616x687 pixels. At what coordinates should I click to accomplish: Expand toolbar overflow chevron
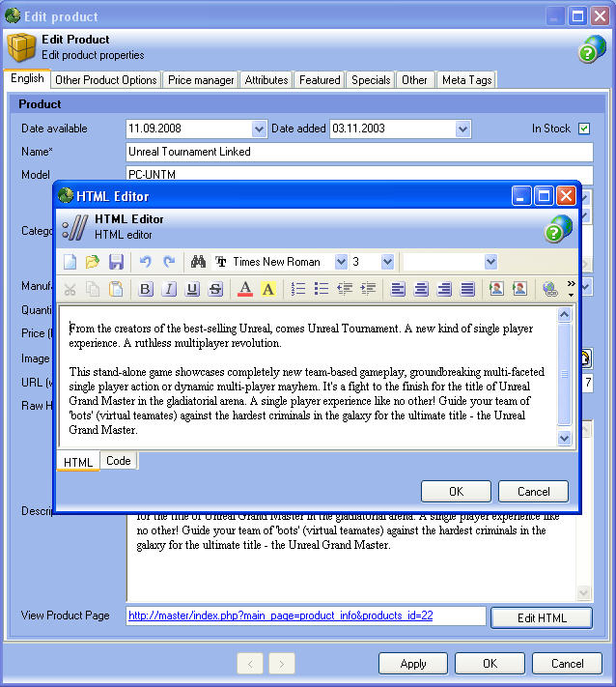(x=571, y=289)
